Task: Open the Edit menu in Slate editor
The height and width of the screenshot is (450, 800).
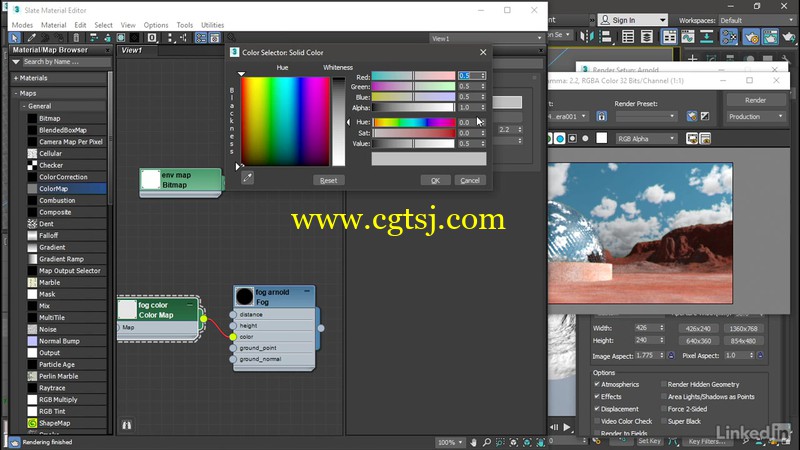Action: (x=80, y=24)
